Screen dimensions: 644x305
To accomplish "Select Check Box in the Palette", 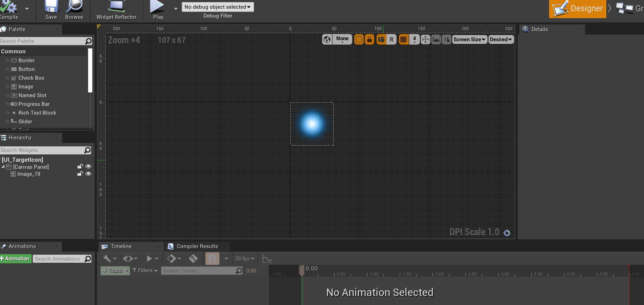I will click(x=31, y=78).
